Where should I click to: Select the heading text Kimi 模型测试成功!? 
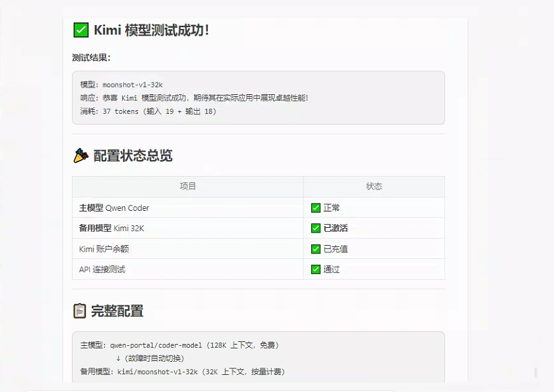(x=151, y=30)
